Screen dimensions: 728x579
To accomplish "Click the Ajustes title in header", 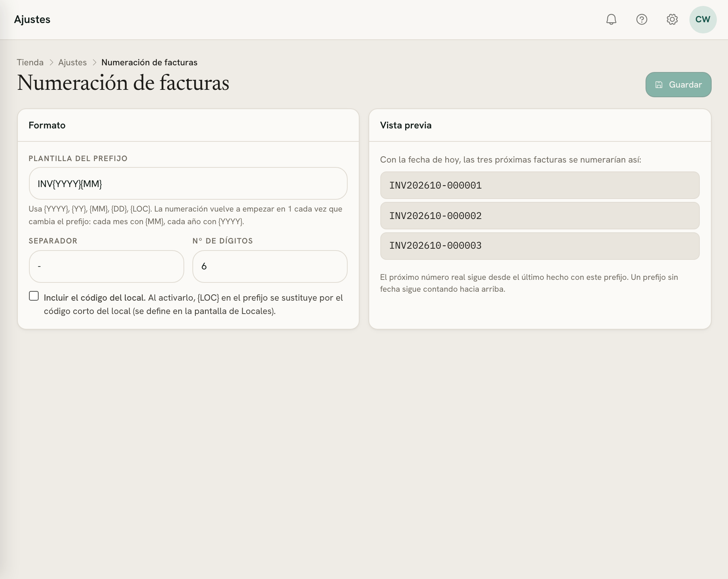I will point(32,19).
